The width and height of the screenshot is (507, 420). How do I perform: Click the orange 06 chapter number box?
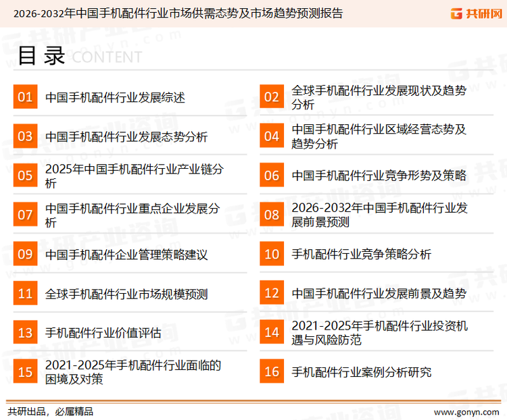(x=272, y=175)
